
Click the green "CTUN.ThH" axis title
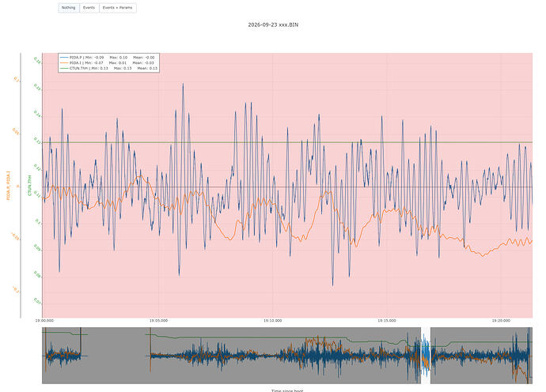pyautogui.click(x=29, y=186)
